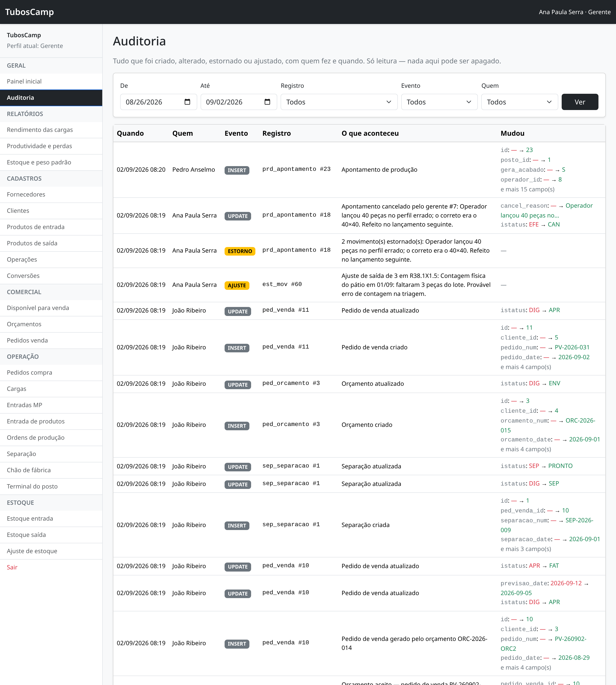Open Rendimento das cargas report
The height and width of the screenshot is (685, 616).
(51, 130)
